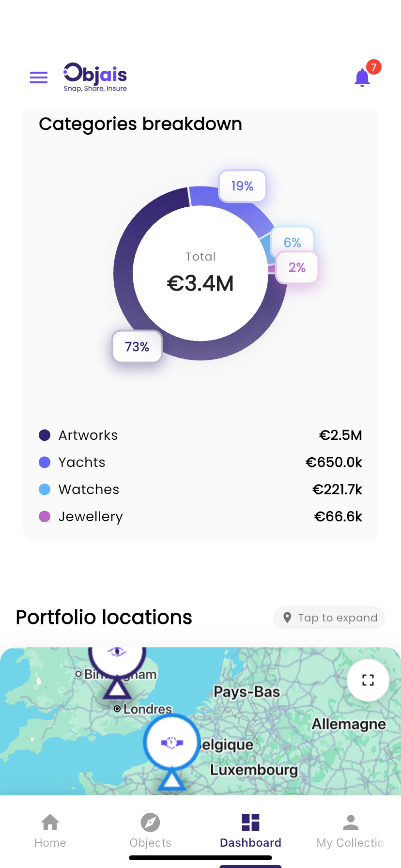
Task: Tap the Home house icon
Action: 50,822
